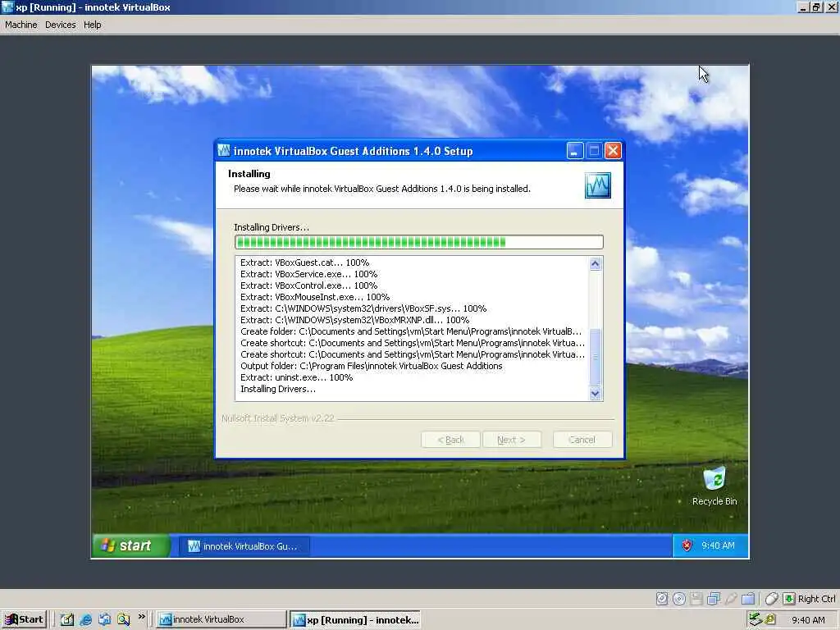Click the shared folders status icon
The image size is (840, 630).
pos(748,598)
